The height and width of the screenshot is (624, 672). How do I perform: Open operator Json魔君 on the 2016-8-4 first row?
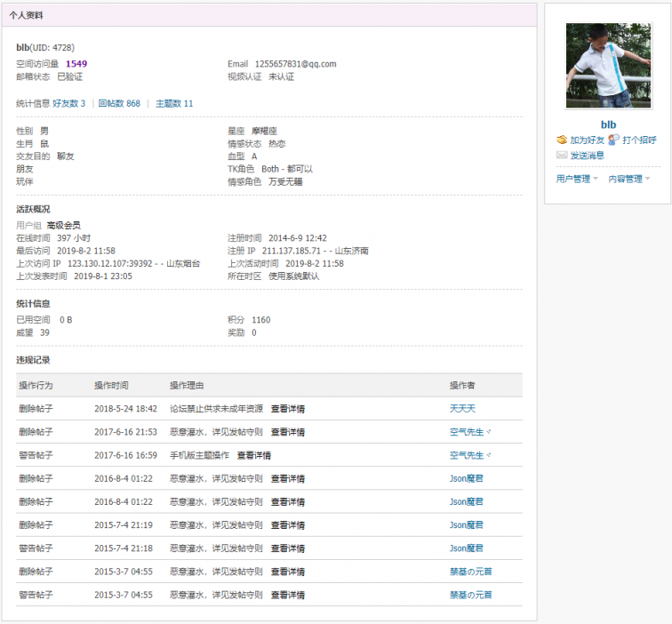pyautogui.click(x=466, y=479)
